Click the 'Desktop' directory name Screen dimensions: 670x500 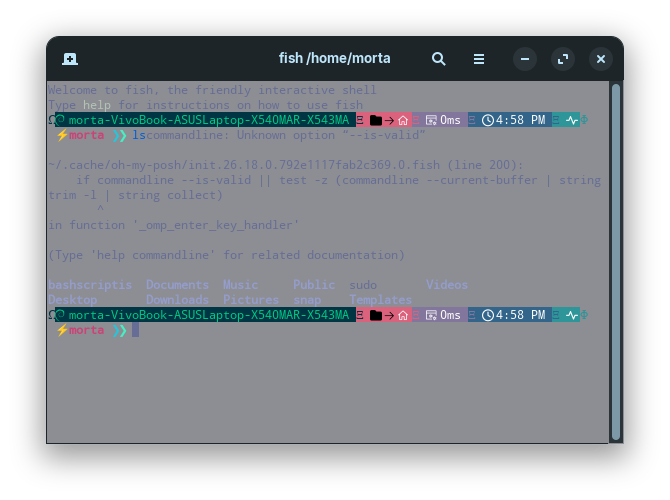click(73, 300)
